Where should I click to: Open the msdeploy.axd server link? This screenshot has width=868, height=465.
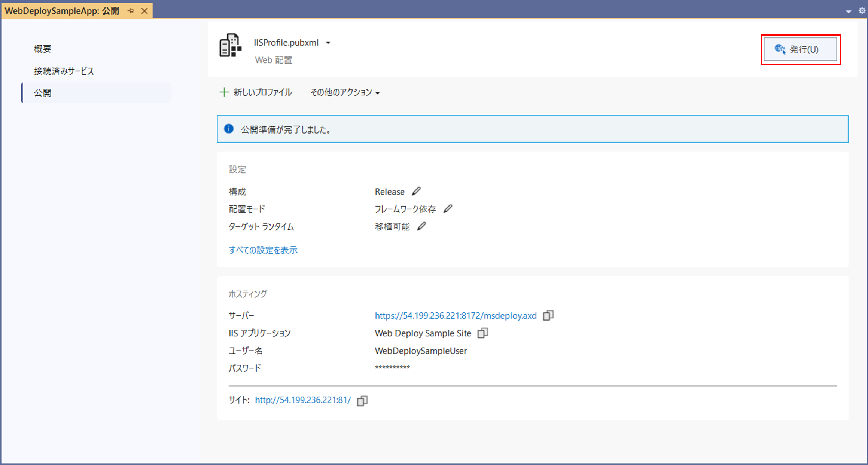(456, 315)
